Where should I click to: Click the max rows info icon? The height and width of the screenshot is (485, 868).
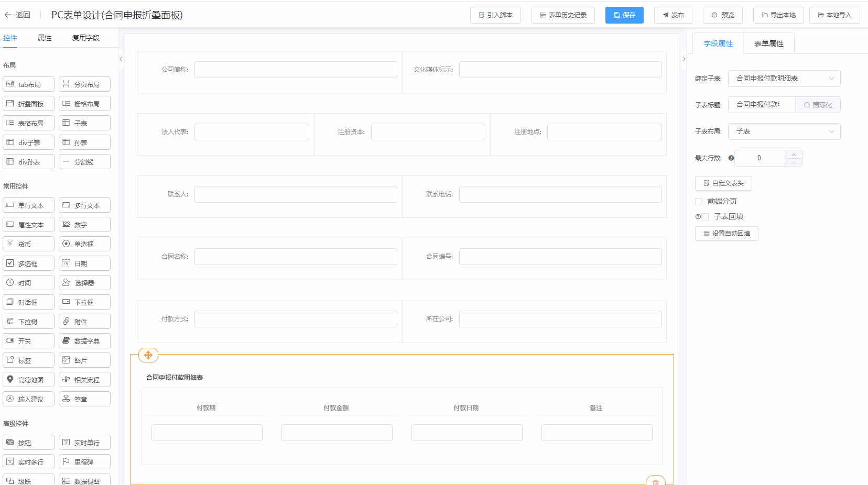coord(731,158)
